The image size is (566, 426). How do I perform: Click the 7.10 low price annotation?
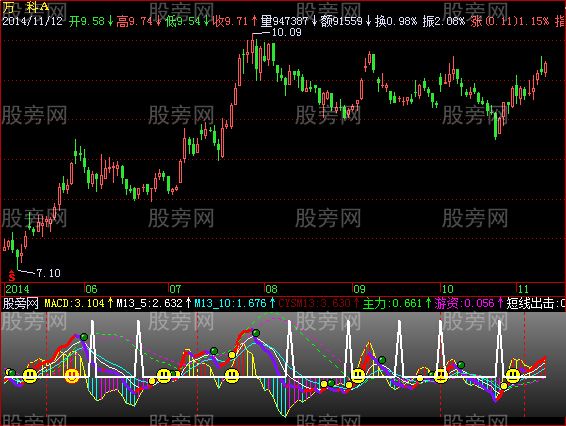(48, 273)
